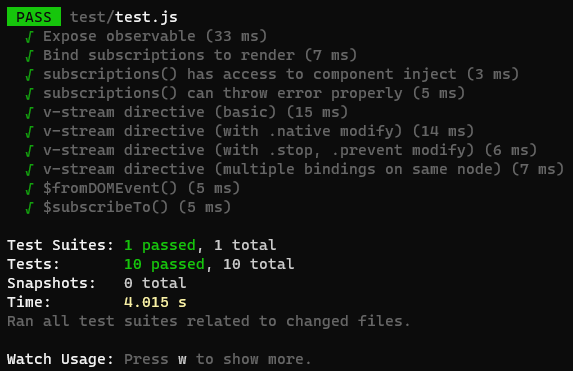
Task: Click the 4.015 s time value
Action: [x=155, y=302]
